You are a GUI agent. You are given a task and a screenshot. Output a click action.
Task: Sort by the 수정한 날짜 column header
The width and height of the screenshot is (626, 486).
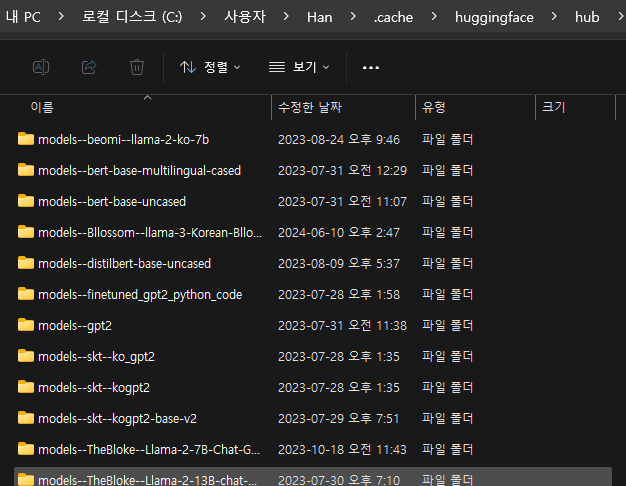coord(310,107)
